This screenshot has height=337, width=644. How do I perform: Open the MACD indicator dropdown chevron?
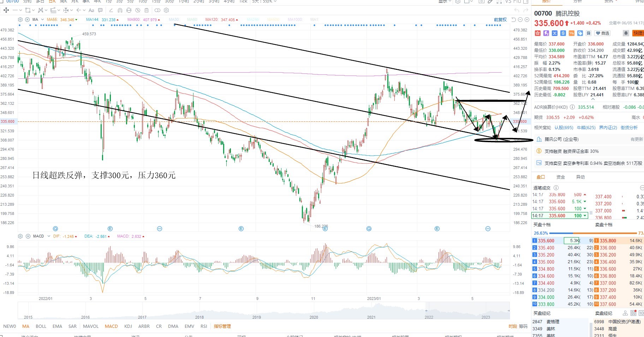[x=49, y=236]
